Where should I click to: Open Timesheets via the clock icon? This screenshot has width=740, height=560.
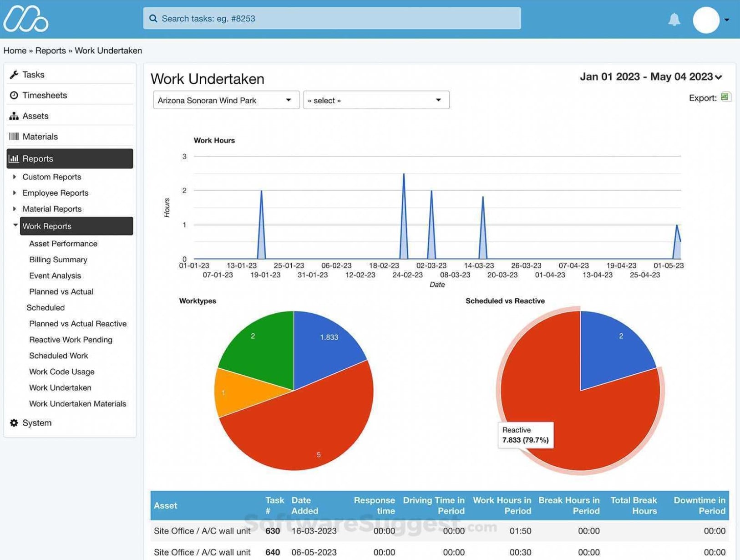[x=13, y=95]
